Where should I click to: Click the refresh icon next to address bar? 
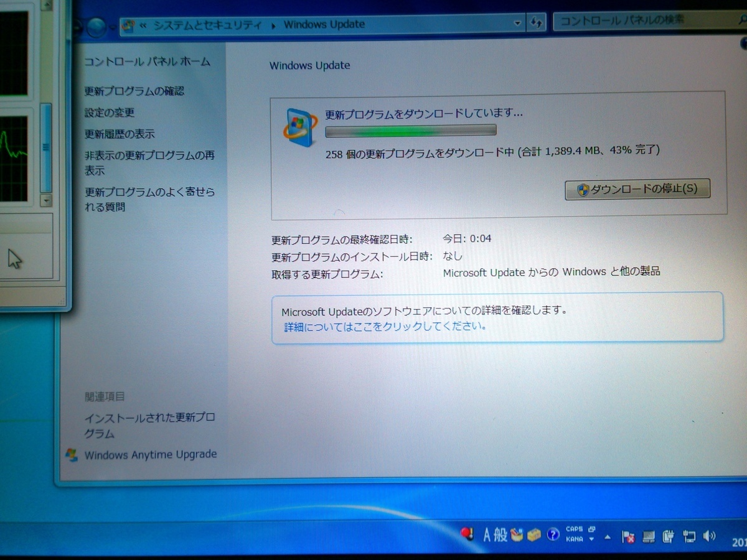click(536, 24)
